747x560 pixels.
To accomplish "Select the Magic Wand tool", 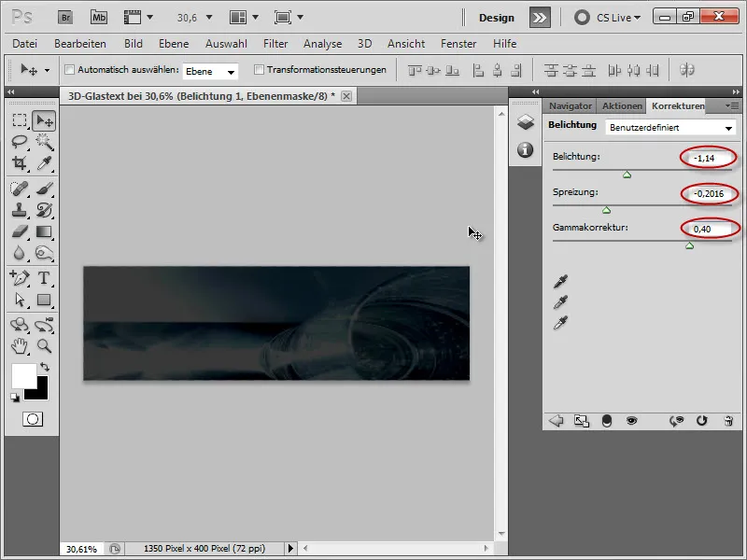I will tap(44, 142).
